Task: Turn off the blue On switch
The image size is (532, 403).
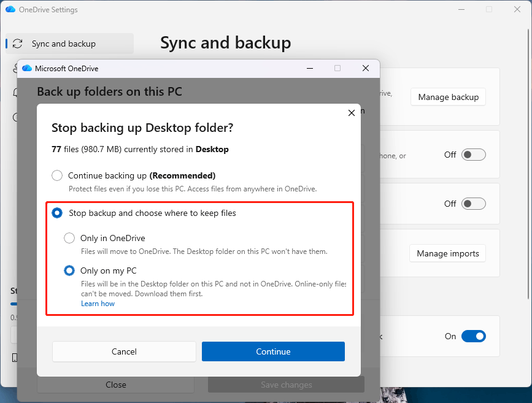Action: [474, 336]
